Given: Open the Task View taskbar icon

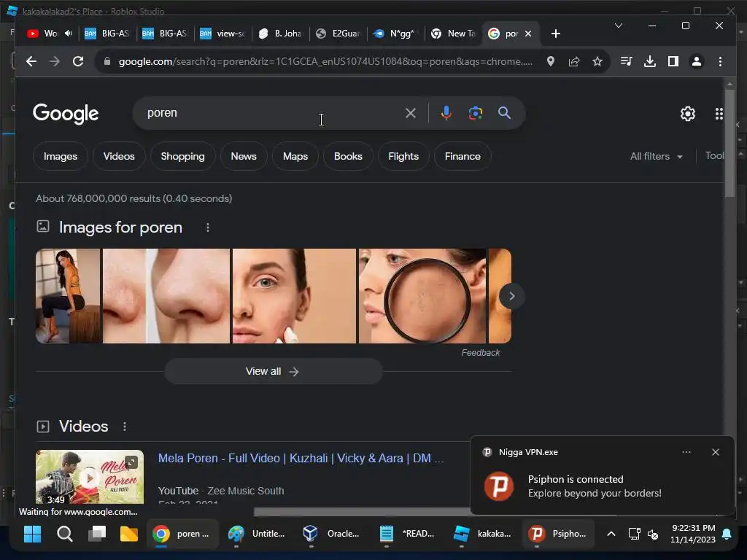Looking at the screenshot, I should 97,534.
